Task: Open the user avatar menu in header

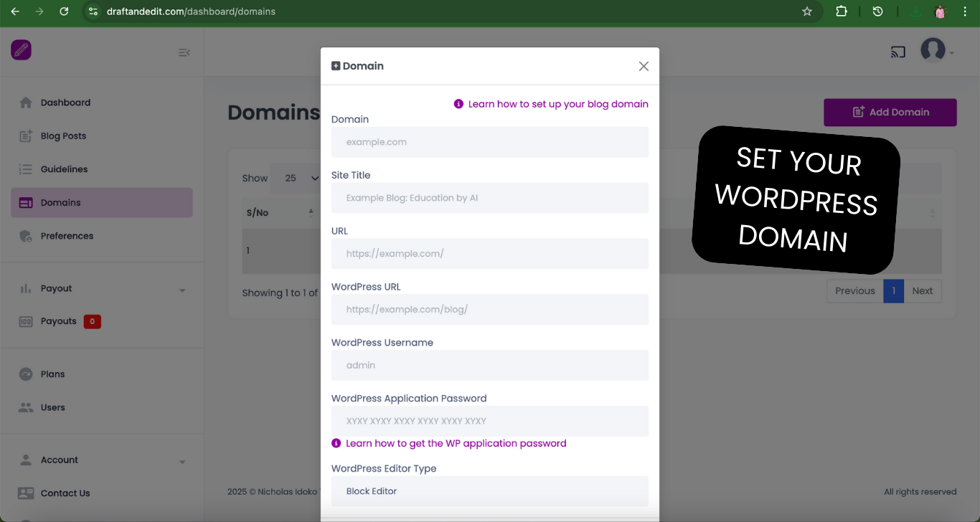Action: [x=937, y=50]
